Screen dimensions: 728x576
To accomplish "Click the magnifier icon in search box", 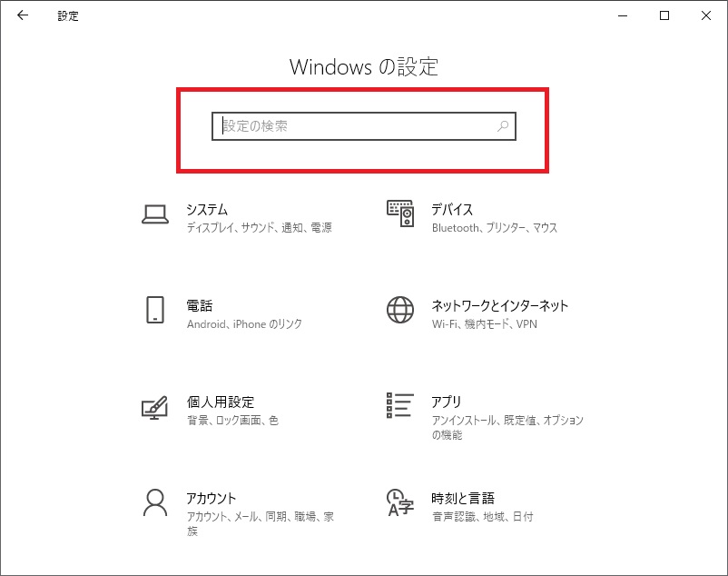I will click(x=503, y=126).
